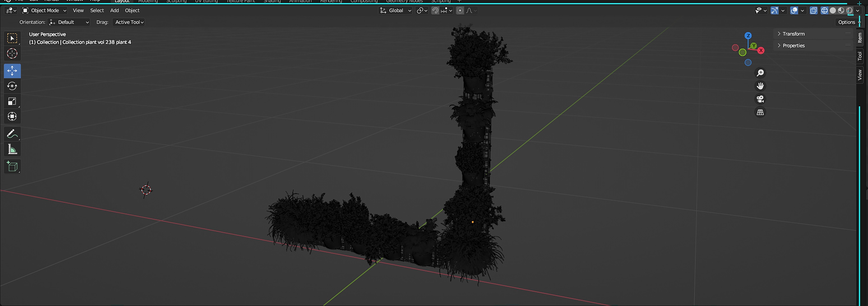The width and height of the screenshot is (868, 306).
Task: Select the Move tool
Action: 12,71
